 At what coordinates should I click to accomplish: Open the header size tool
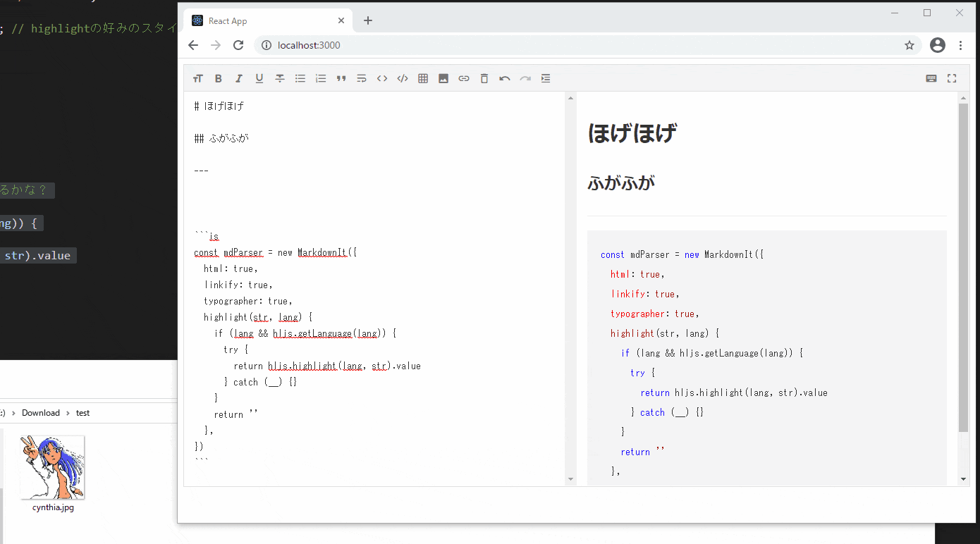tap(198, 78)
